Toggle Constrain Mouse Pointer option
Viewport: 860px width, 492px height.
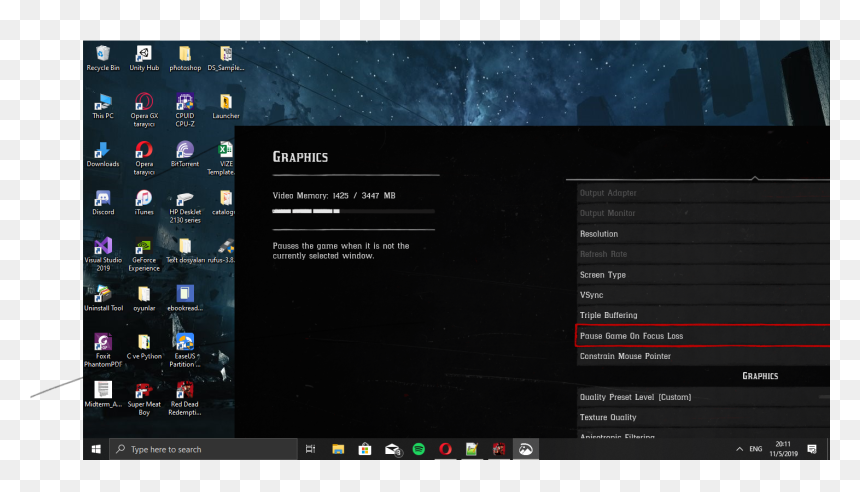703,356
